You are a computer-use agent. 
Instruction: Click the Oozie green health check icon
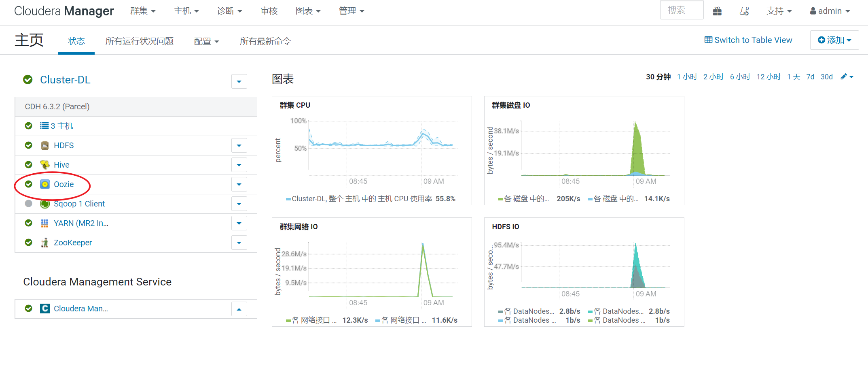click(29, 184)
